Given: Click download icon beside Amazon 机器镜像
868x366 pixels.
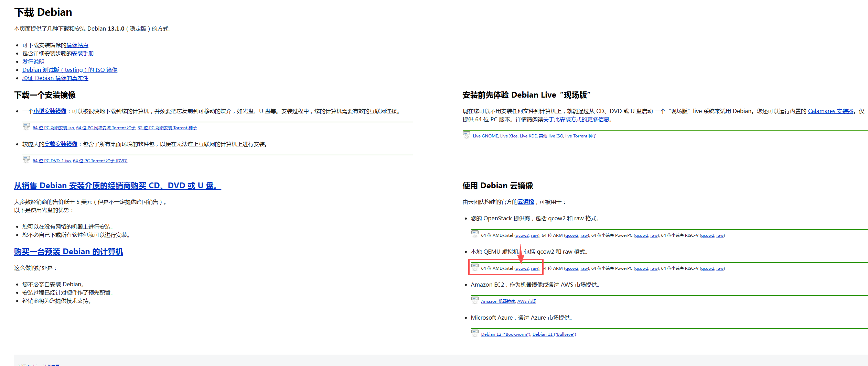Looking at the screenshot, I should click(x=475, y=300).
